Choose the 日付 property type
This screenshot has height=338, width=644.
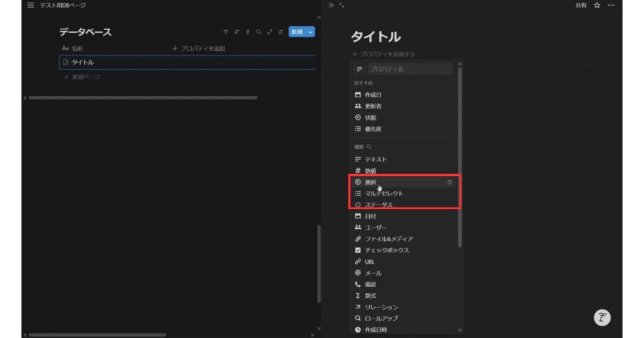click(370, 216)
